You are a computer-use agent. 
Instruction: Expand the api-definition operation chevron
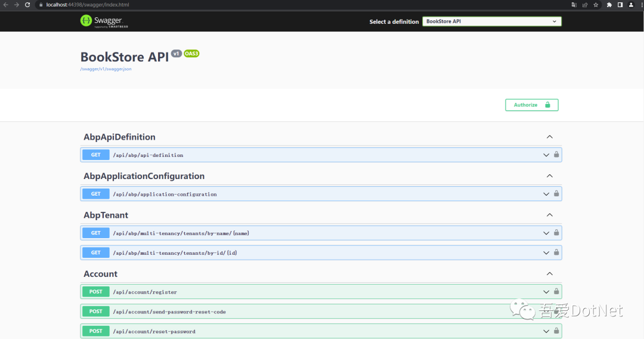[x=546, y=155]
